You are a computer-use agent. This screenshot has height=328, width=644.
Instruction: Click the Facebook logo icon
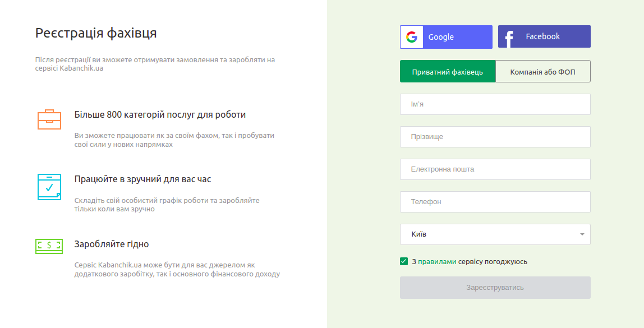point(509,38)
